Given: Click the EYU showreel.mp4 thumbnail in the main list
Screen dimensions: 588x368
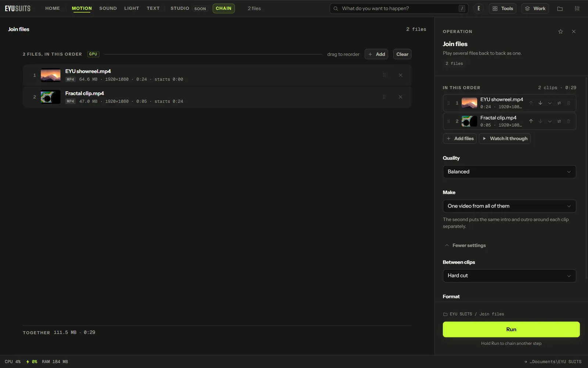Looking at the screenshot, I should [x=50, y=75].
